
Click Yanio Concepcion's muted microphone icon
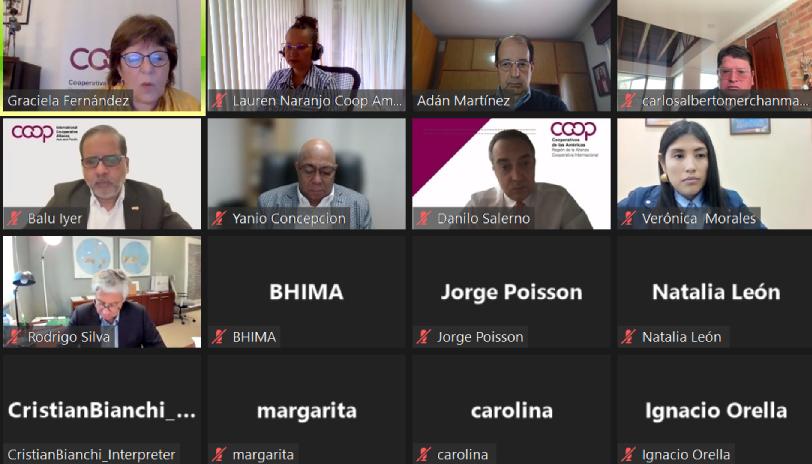tap(219, 218)
